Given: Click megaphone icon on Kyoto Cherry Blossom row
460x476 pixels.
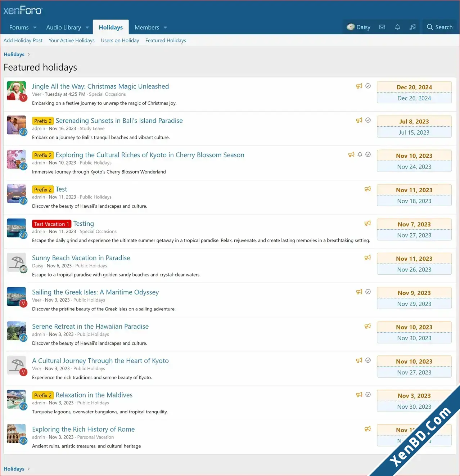Looking at the screenshot, I should 351,154.
